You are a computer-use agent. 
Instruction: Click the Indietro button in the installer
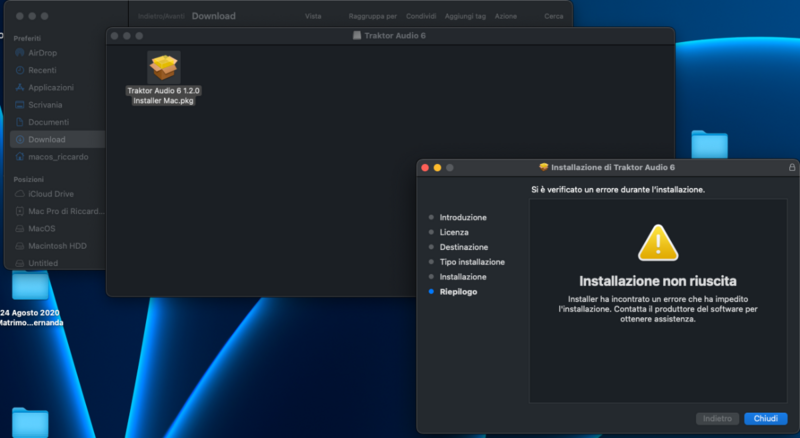717,418
